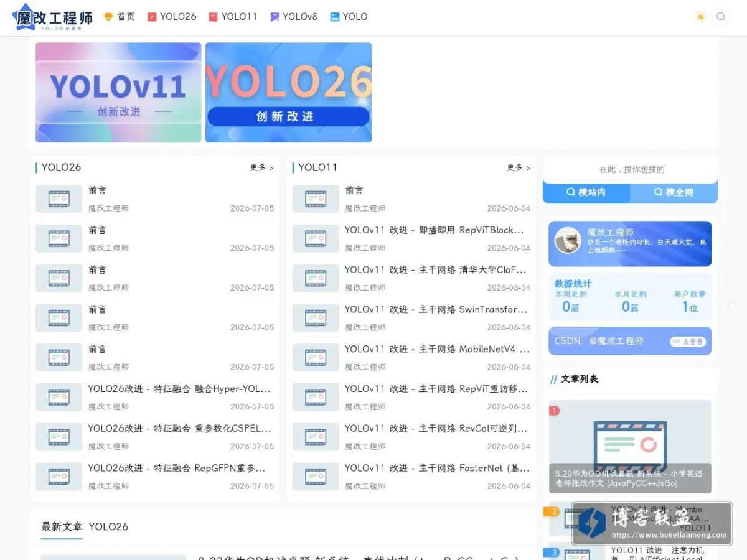Toggle the sun light/dark theme icon
Viewport: 747px width, 560px height.
(701, 17)
